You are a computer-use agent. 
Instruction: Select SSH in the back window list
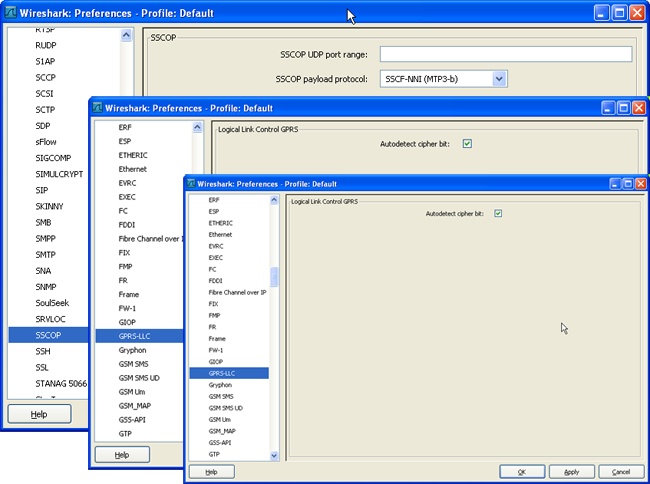coord(43,351)
